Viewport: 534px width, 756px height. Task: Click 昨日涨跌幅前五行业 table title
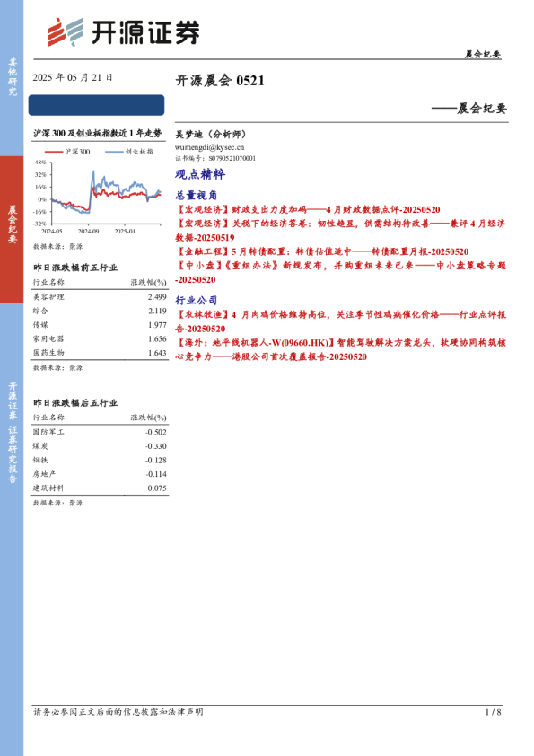(75, 268)
